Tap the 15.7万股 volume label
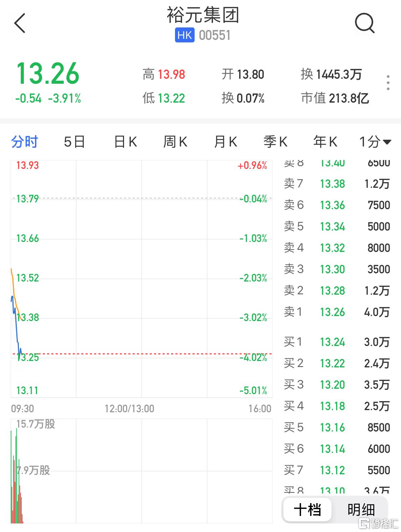This screenshot has height=532, width=401. (x=36, y=424)
